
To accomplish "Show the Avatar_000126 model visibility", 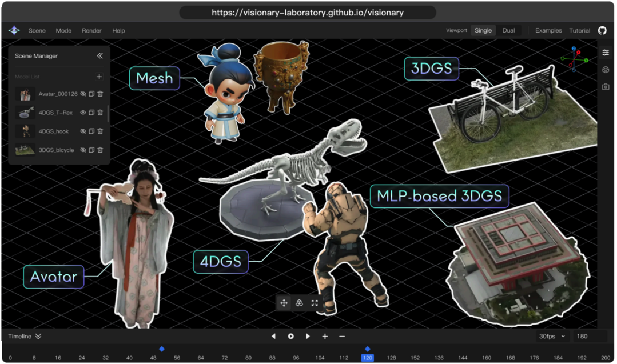I will 83,94.
